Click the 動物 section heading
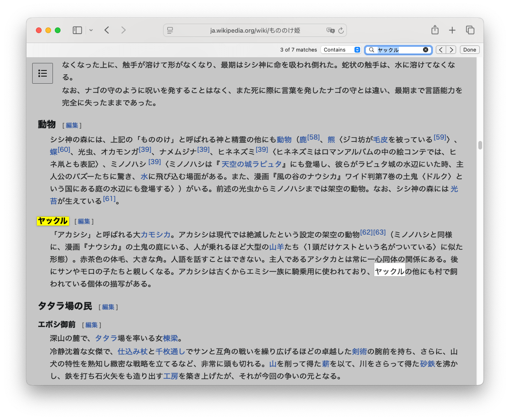Screen dimensions: 510x420 click(x=47, y=124)
